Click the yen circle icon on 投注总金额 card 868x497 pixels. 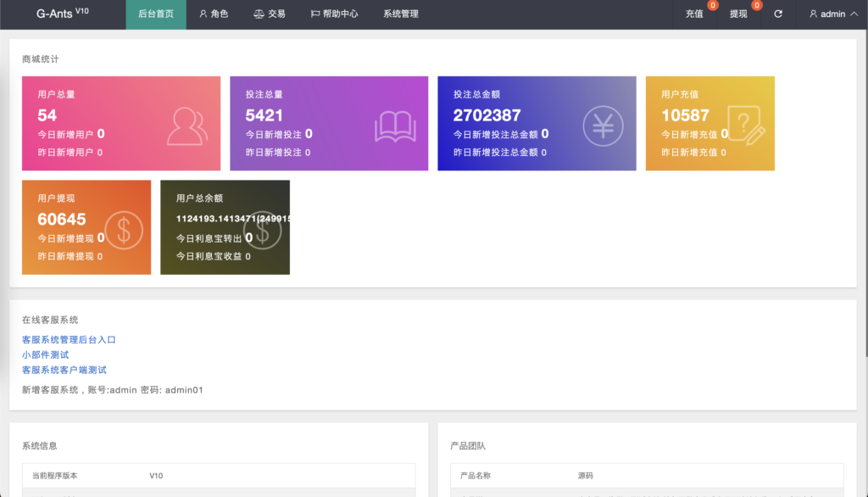(x=603, y=126)
